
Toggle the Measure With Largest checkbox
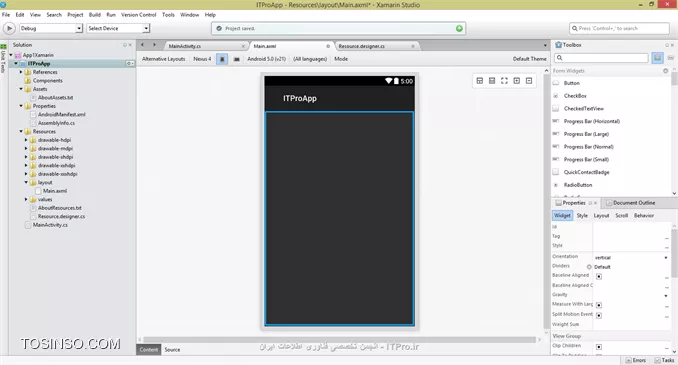[599, 305]
